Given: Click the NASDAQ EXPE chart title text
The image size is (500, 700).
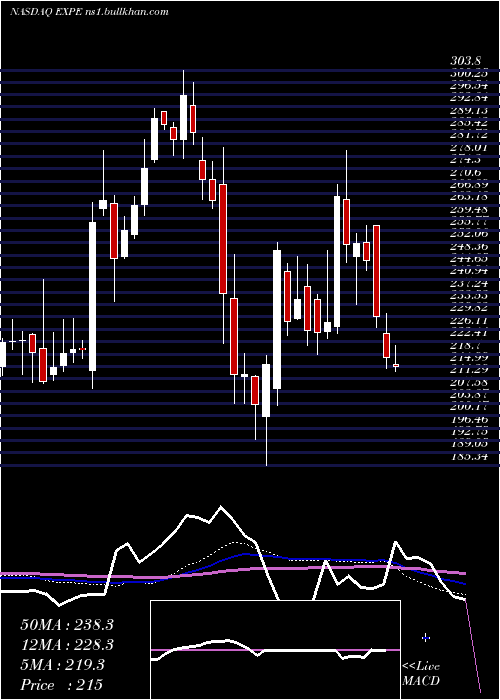Looking at the screenshot, I should point(89,12).
